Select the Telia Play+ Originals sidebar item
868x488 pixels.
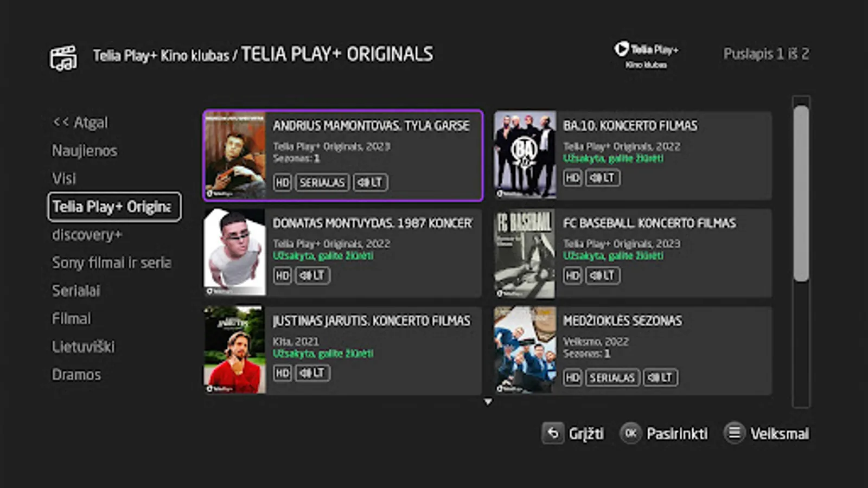click(114, 207)
